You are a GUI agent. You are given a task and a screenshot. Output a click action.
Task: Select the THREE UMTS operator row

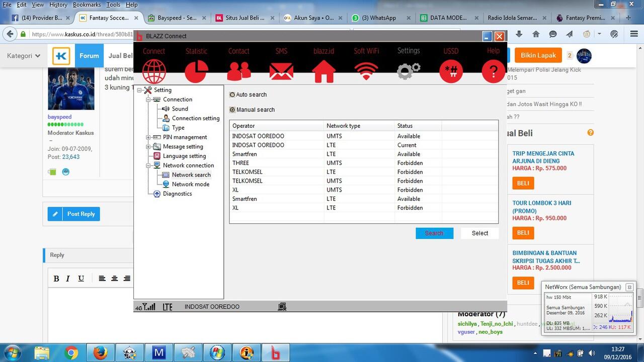pos(364,163)
